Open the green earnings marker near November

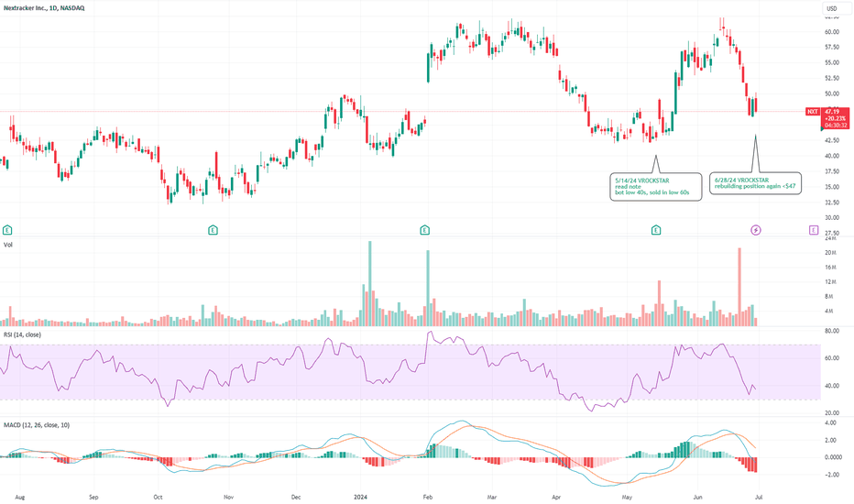click(213, 230)
